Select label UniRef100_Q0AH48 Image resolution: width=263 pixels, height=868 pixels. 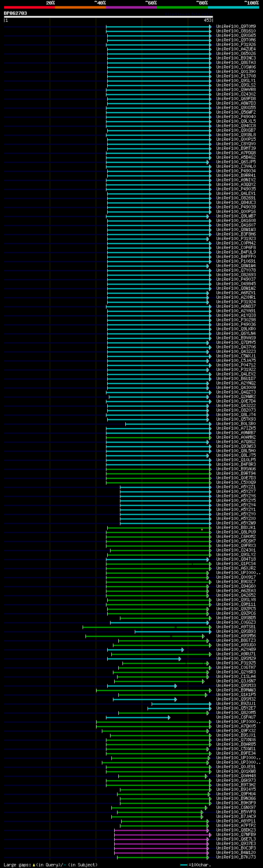point(236,776)
